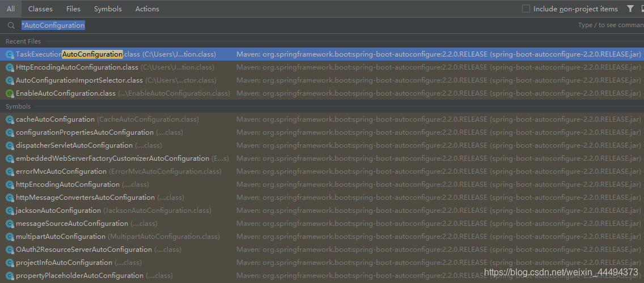
Task: Click icon beside messageSourceAutoConfiguration
Action: [10, 224]
